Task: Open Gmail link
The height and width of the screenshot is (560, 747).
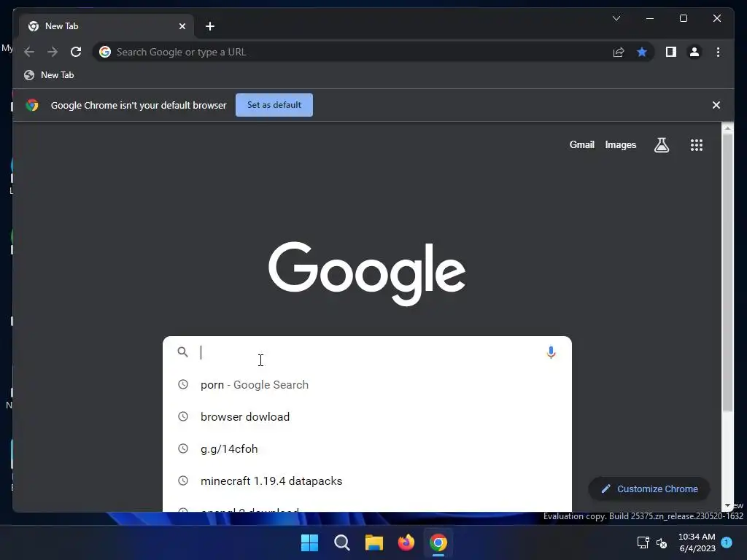Action: point(581,145)
